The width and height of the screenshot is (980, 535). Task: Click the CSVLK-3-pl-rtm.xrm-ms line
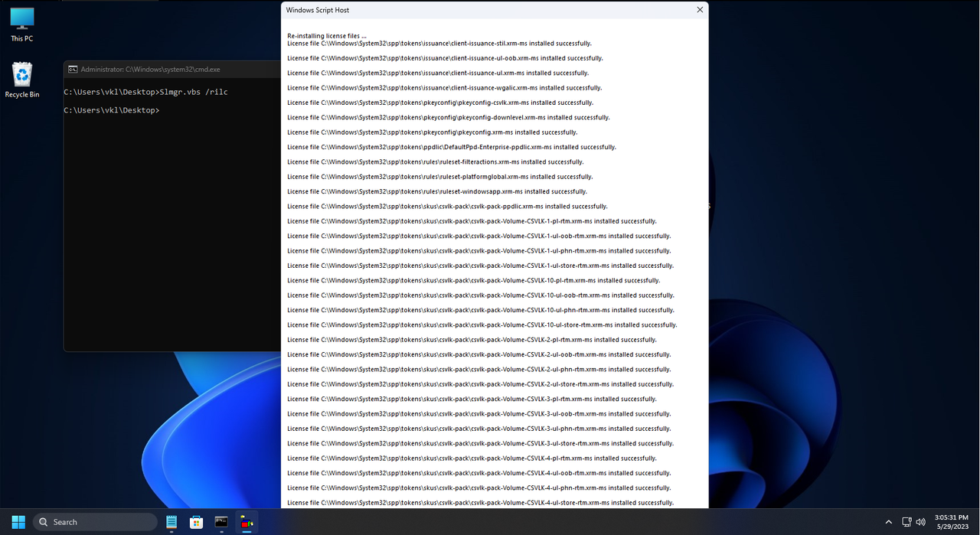click(x=472, y=400)
